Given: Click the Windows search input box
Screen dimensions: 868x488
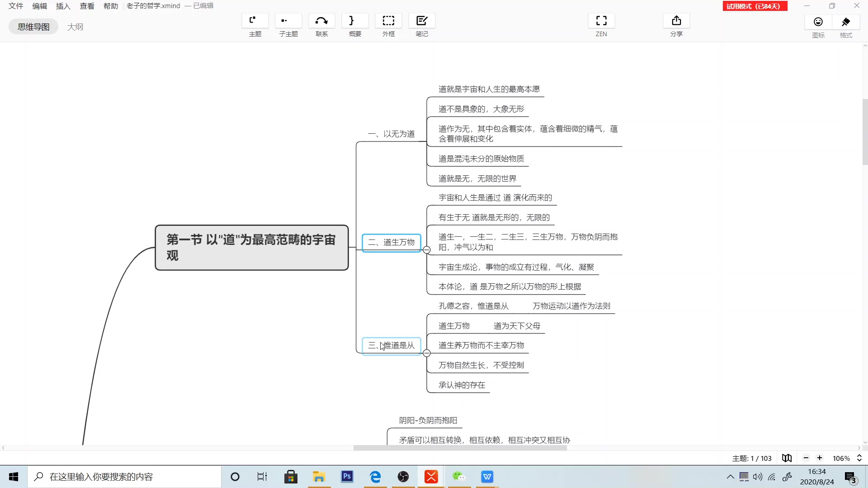Looking at the screenshot, I should [x=124, y=477].
